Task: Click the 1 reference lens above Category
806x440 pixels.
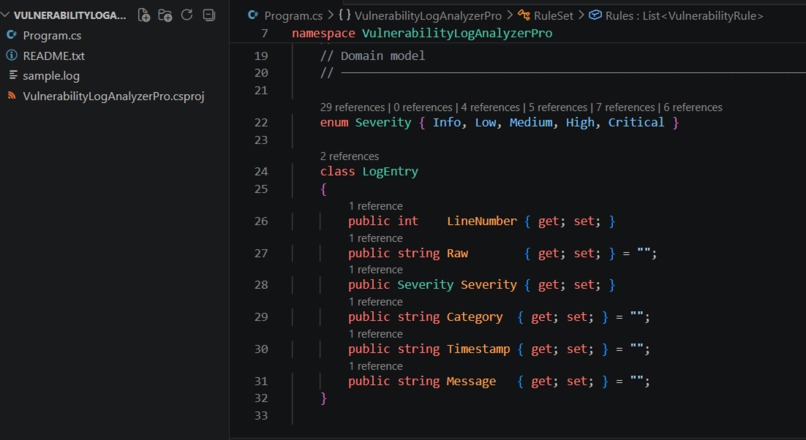Action: (x=375, y=302)
